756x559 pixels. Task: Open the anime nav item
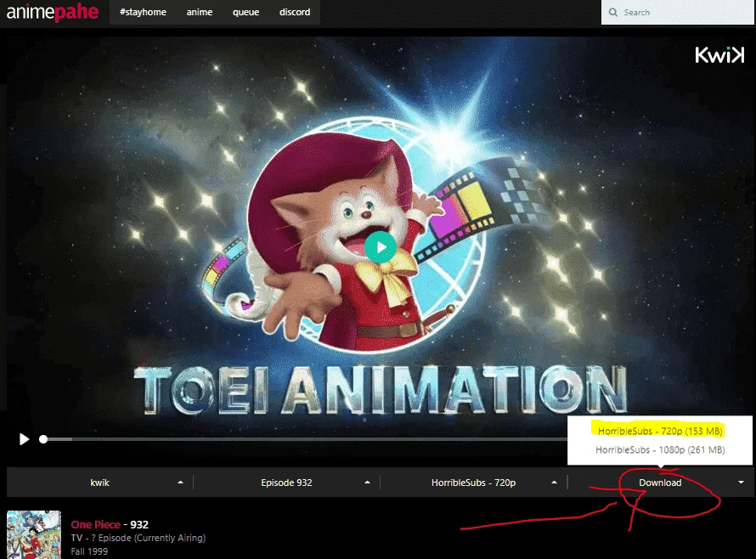point(199,12)
